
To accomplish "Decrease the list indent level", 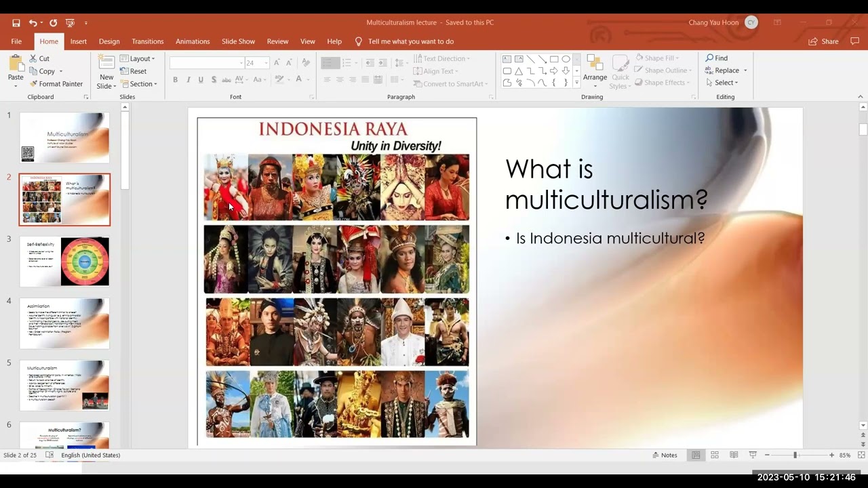I will (370, 62).
